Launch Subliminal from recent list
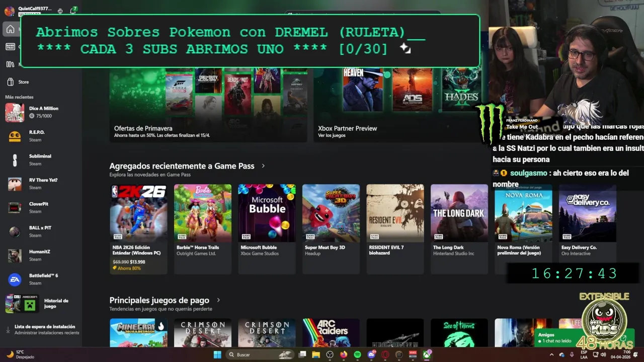 (x=40, y=160)
